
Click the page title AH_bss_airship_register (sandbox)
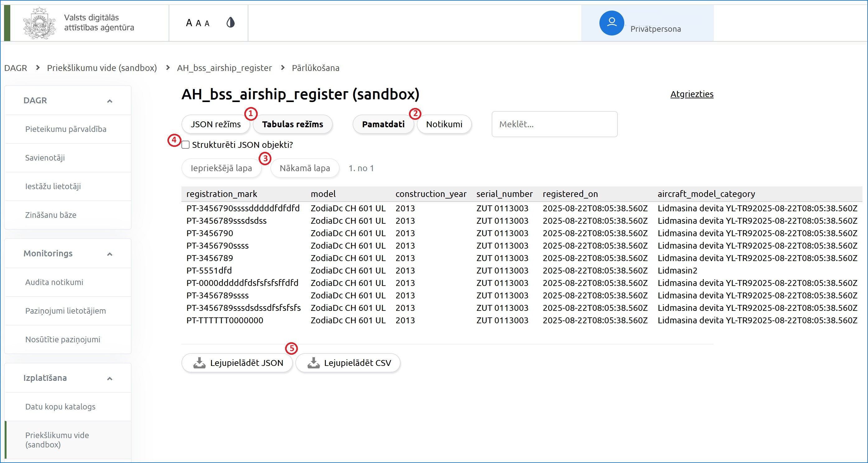click(x=300, y=94)
